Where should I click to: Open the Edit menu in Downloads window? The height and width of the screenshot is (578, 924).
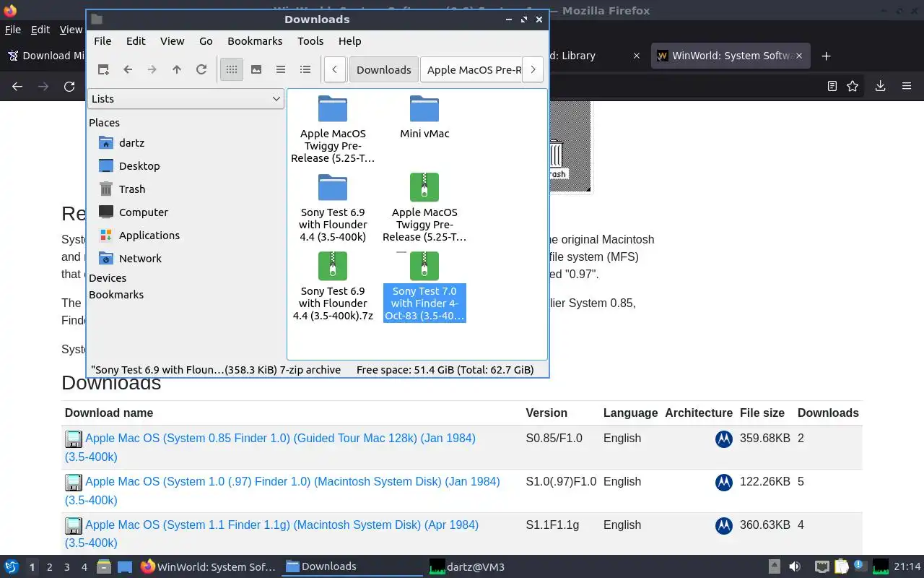[x=136, y=41]
